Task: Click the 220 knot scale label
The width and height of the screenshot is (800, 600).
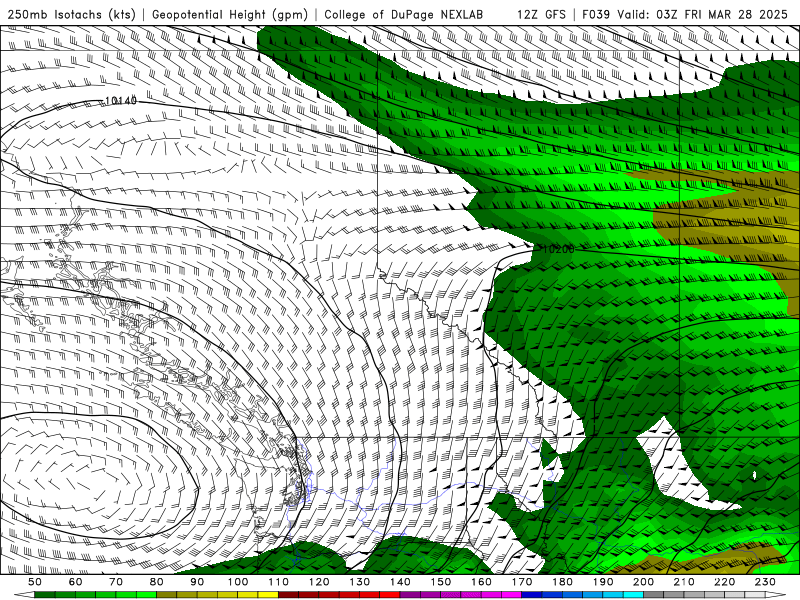Action: tap(724, 582)
